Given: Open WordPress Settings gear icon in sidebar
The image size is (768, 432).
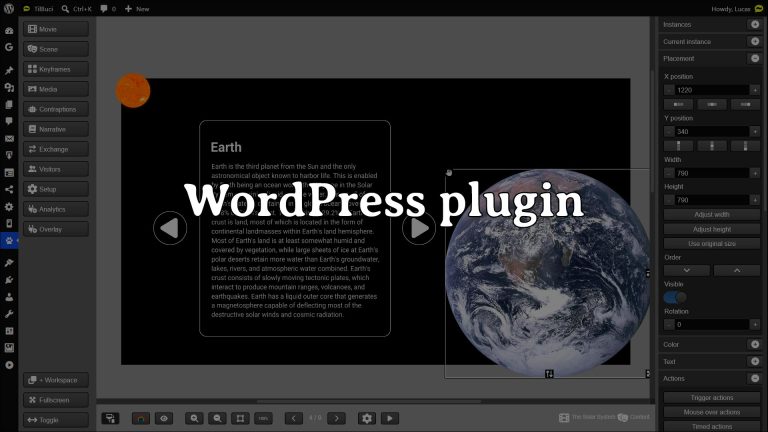Looking at the screenshot, I should (x=9, y=206).
